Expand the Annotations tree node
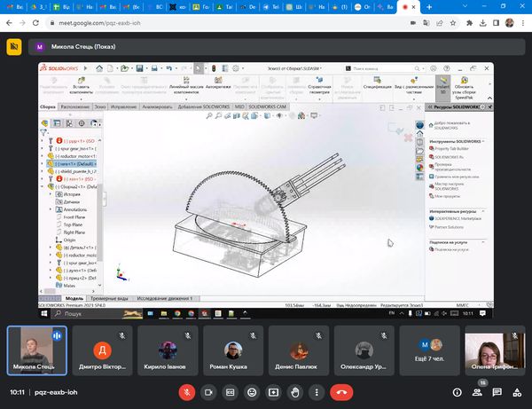The height and width of the screenshot is (409, 532). (x=51, y=209)
